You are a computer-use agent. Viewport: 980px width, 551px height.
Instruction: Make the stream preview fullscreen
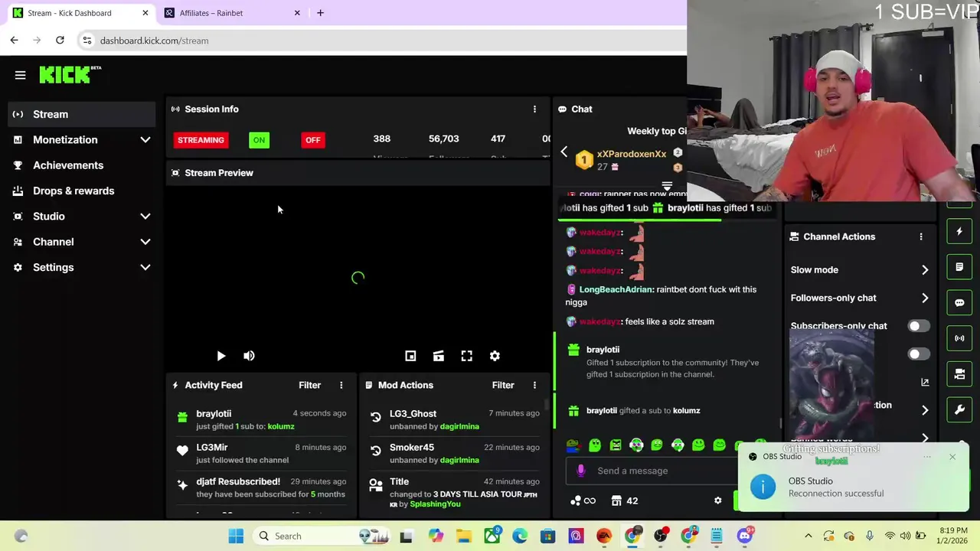(466, 356)
